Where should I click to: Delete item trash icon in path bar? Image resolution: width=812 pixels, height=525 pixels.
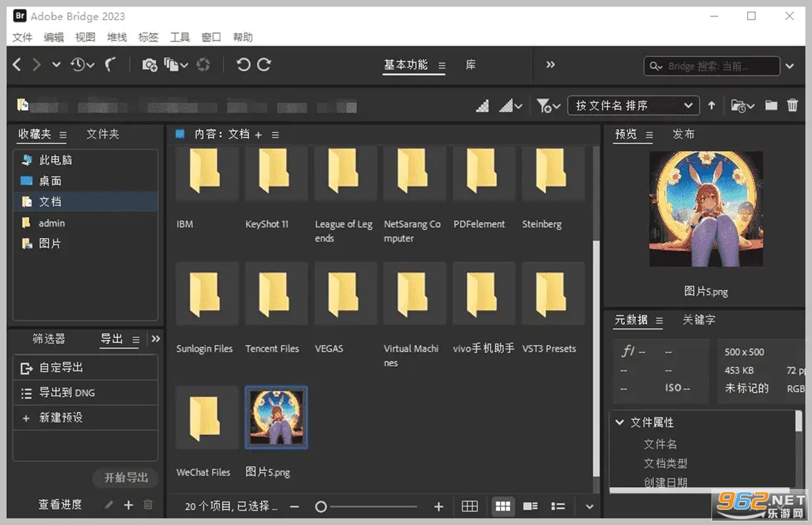pos(793,106)
